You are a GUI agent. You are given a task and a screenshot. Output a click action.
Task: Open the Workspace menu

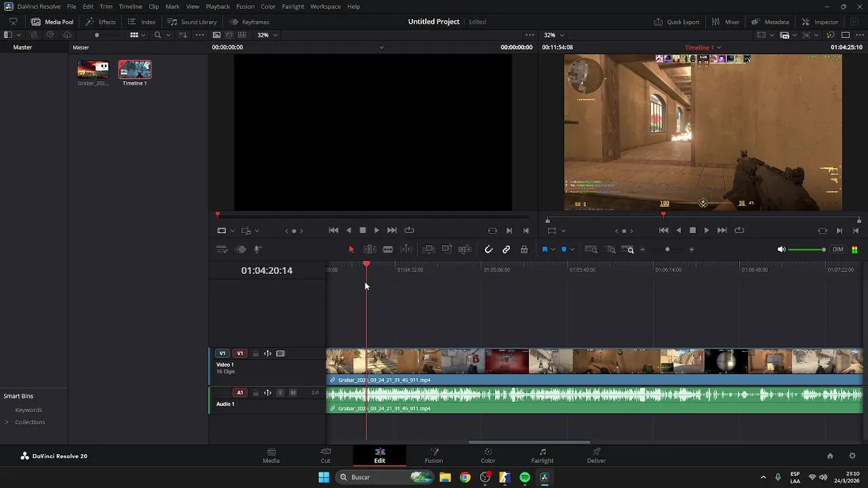click(325, 6)
